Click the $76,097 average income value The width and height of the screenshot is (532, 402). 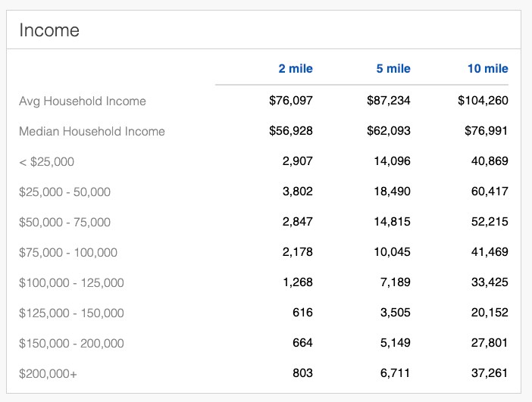coord(291,101)
